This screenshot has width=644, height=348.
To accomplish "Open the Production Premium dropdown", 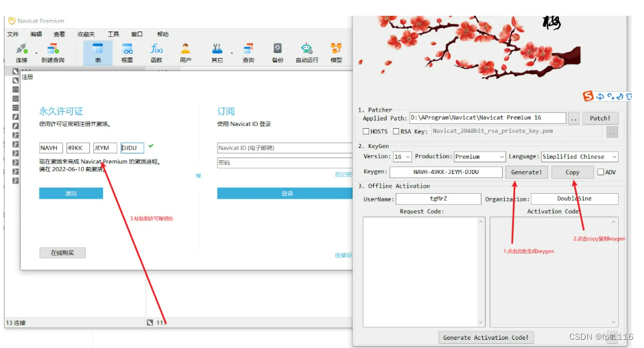I will click(479, 157).
